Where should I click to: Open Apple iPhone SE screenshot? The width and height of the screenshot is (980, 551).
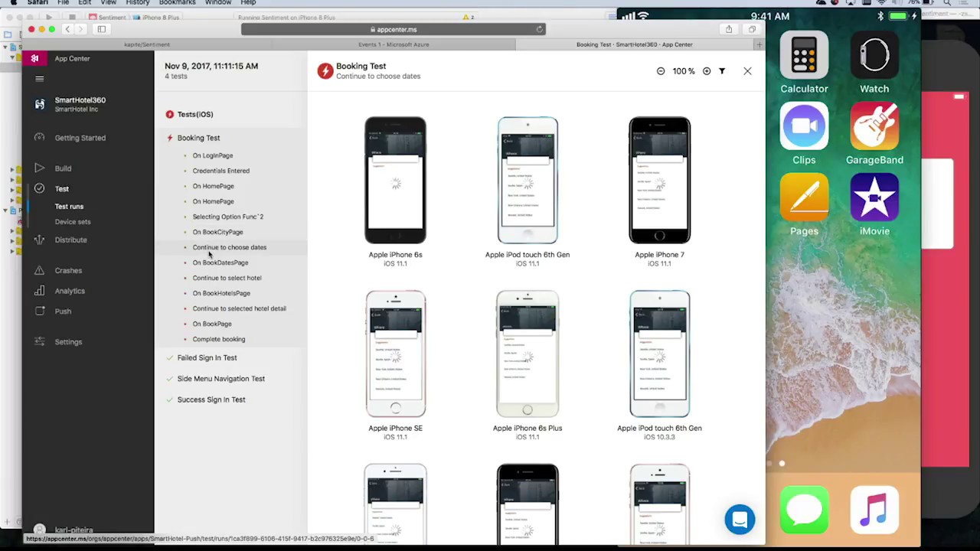click(395, 354)
